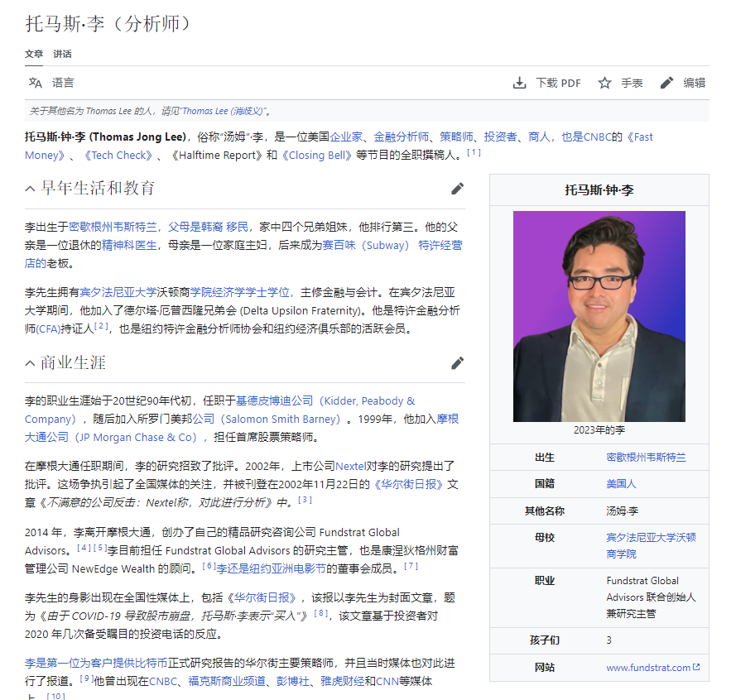Viewport: 736px width, 700px height.
Task: Select the 编辑 pencil edit icon
Action: 666,82
